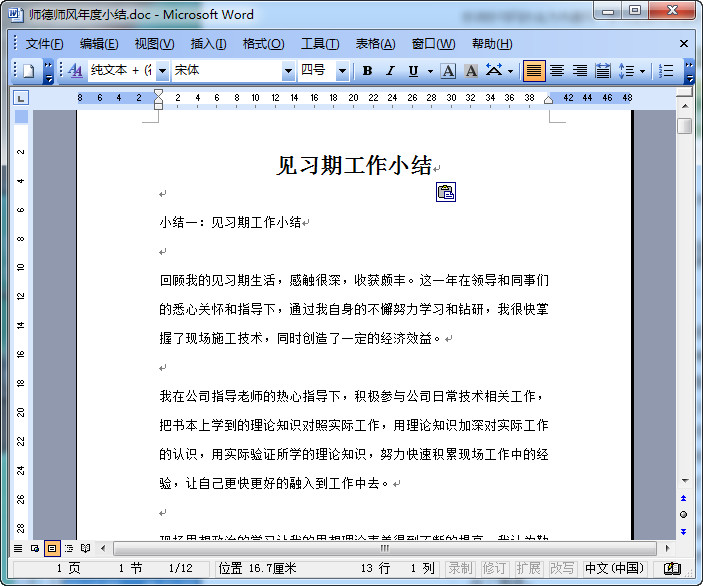The height and width of the screenshot is (586, 703).
Task: Toggle Underline formatting
Action: point(413,71)
